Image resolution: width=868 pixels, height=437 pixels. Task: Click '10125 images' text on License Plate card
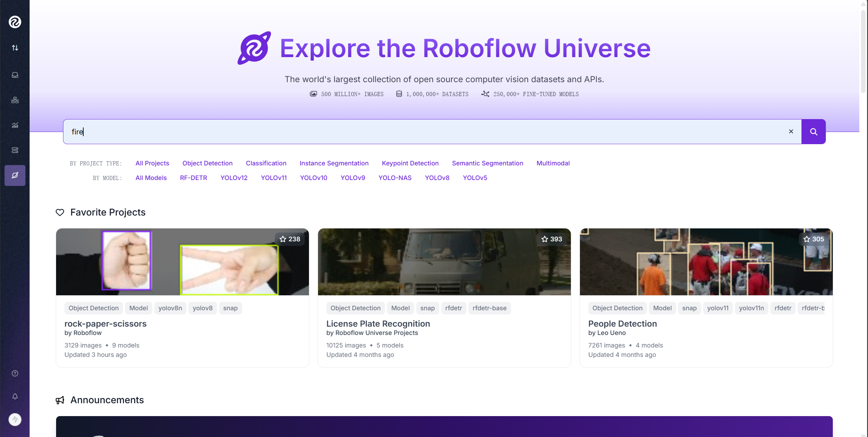tap(346, 345)
